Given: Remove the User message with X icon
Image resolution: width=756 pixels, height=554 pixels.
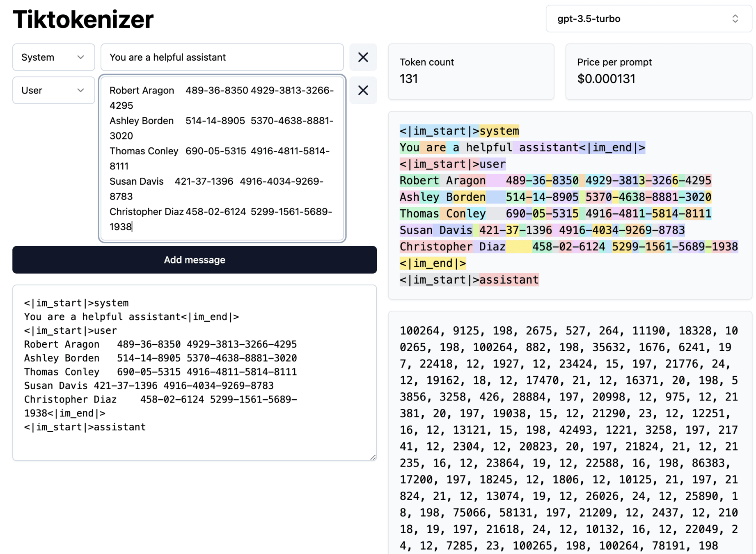Looking at the screenshot, I should pos(363,90).
